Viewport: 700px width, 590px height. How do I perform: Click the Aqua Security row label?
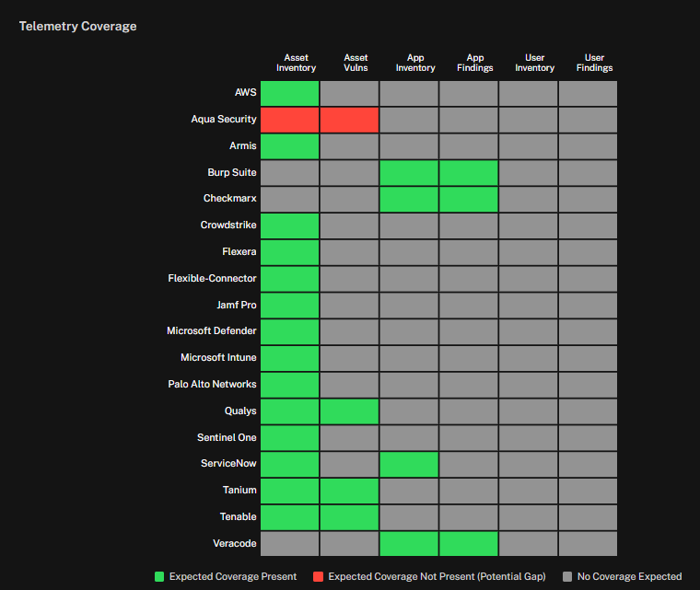tap(224, 119)
